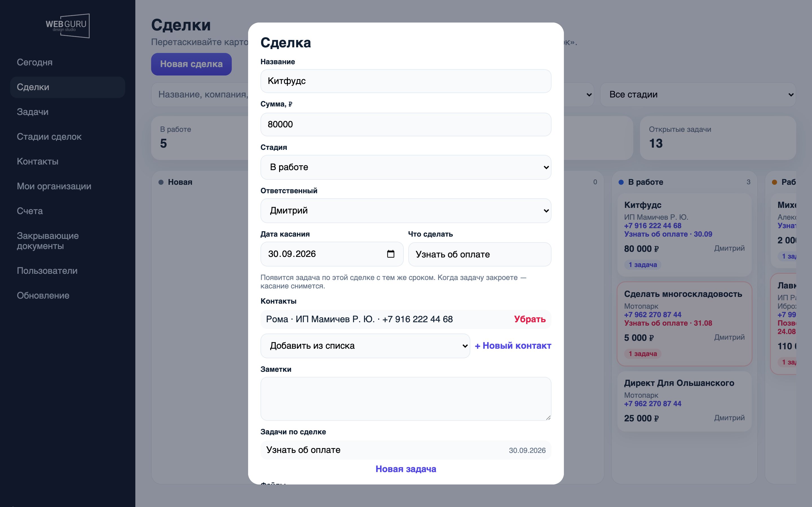Open the Все стадии filter dropdown
812x507 pixels.
point(698,95)
